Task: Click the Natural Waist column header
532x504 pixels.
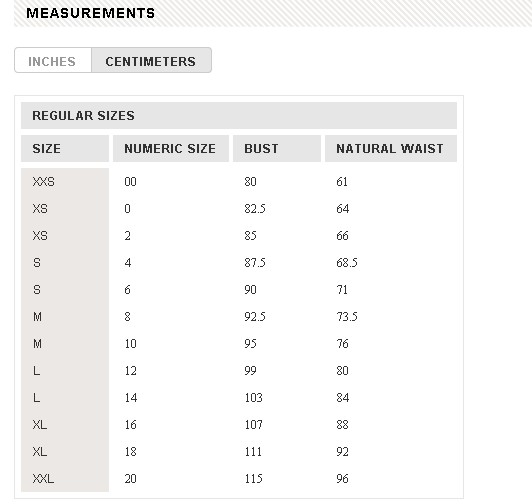Action: pos(391,149)
